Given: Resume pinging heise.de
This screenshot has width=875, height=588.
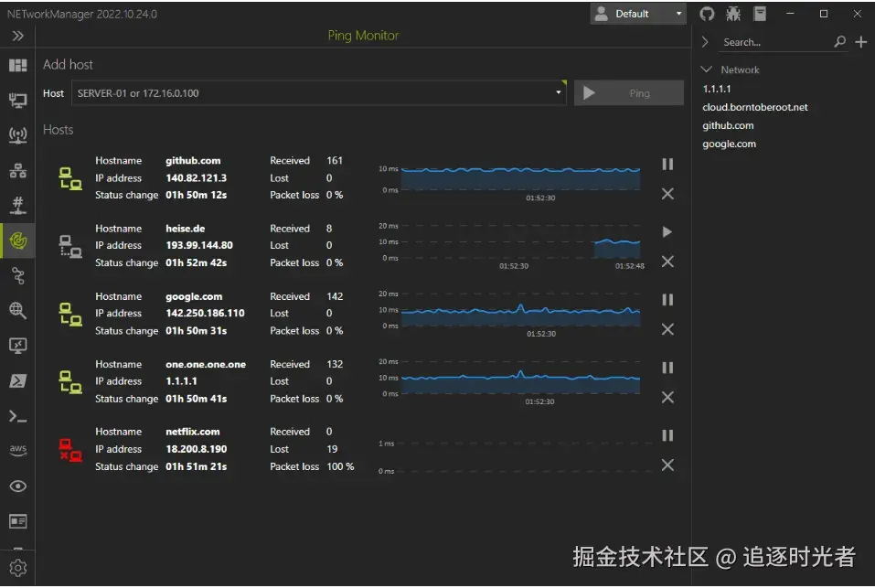Looking at the screenshot, I should [x=667, y=231].
